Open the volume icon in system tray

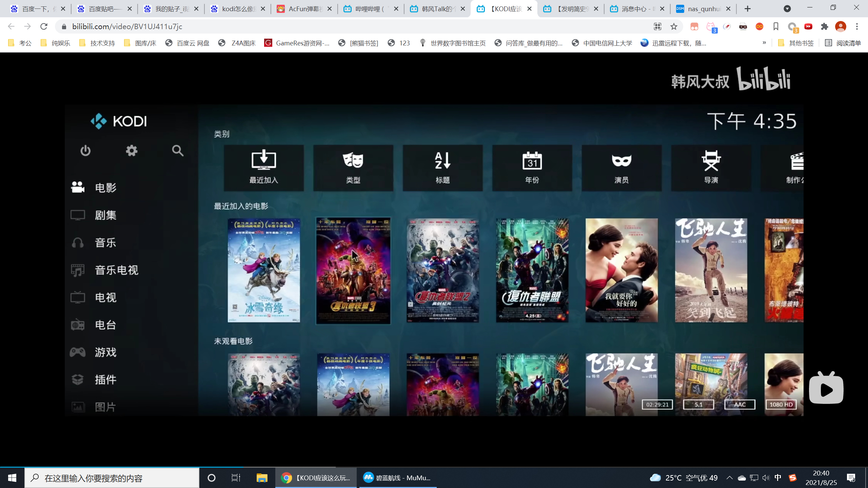[766, 478]
